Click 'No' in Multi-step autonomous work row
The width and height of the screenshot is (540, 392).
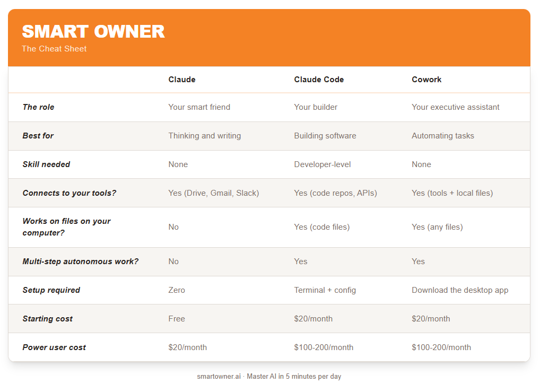[x=173, y=262]
